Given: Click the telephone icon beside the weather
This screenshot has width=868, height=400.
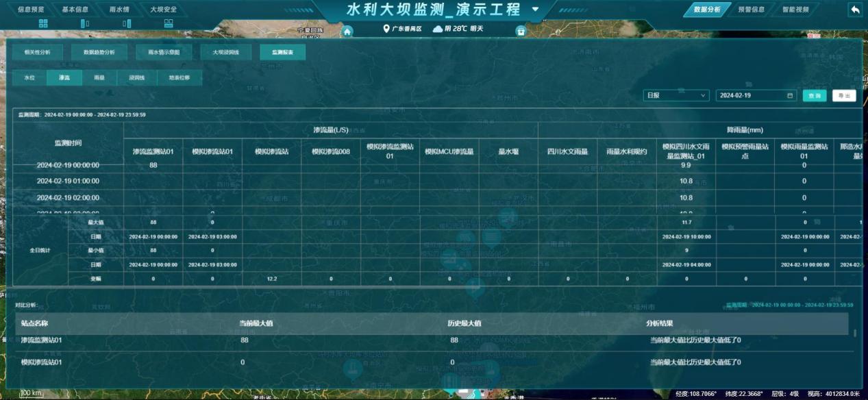Looking at the screenshot, I should 521,31.
